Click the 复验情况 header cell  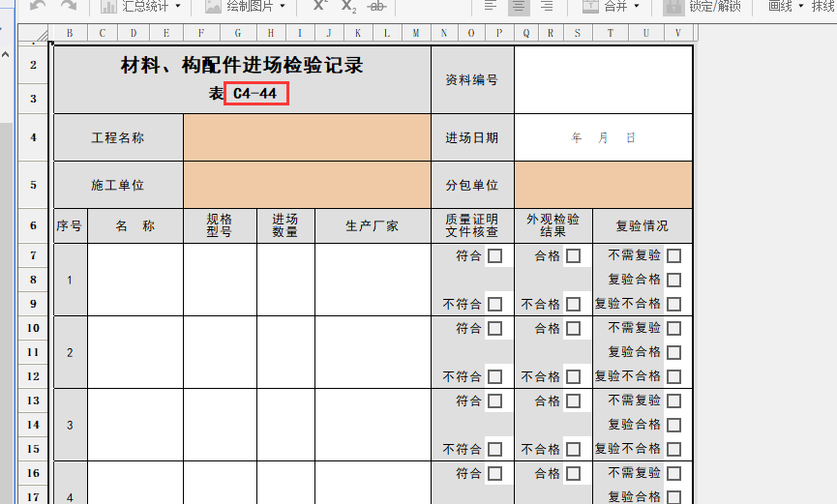(643, 225)
